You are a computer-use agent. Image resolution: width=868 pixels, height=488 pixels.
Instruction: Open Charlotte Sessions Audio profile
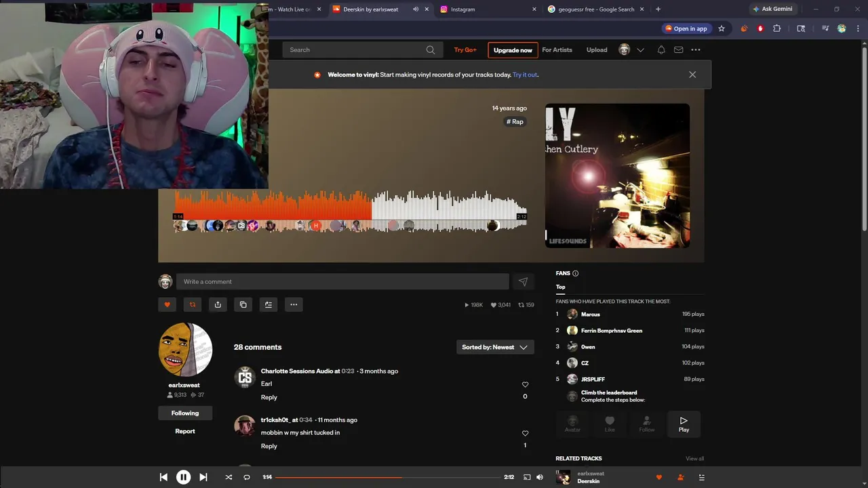coord(297,371)
